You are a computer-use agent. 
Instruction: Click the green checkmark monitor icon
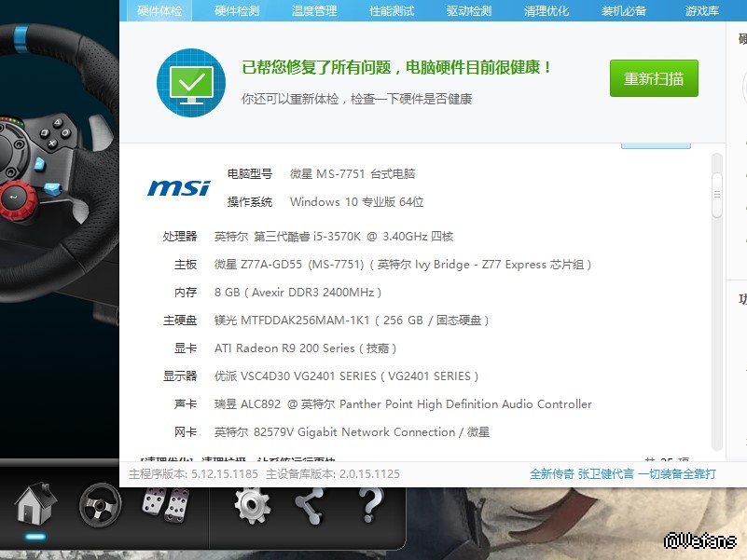[x=191, y=82]
